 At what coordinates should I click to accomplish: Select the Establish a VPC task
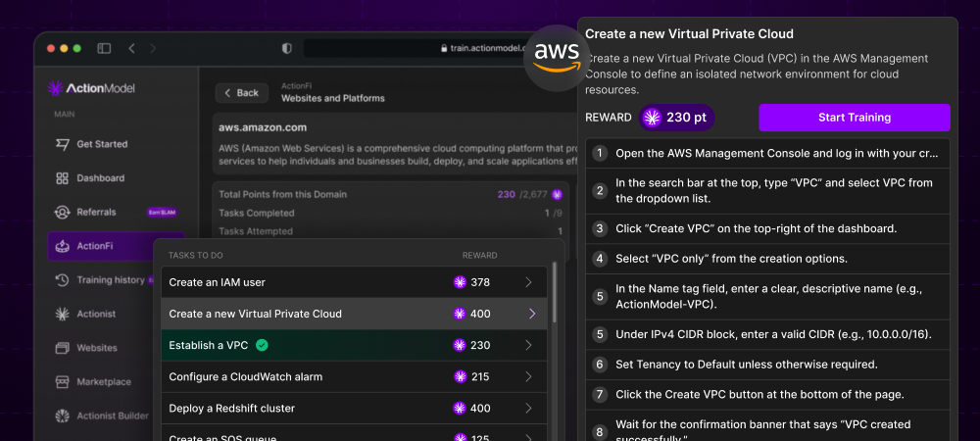pyautogui.click(x=355, y=345)
